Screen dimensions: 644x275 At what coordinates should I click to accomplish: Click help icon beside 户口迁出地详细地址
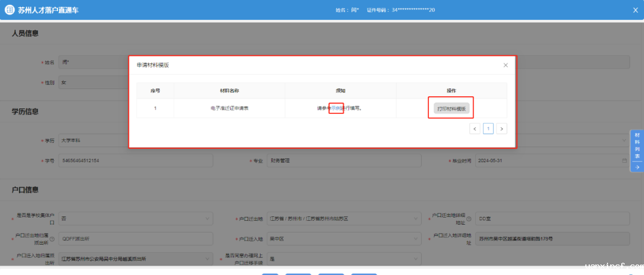pyautogui.click(x=469, y=219)
